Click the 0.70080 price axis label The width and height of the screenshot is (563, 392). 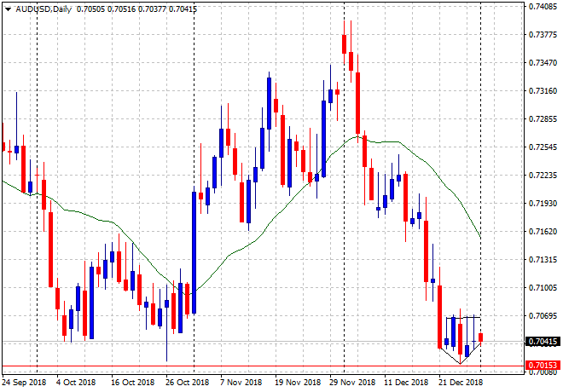543,372
